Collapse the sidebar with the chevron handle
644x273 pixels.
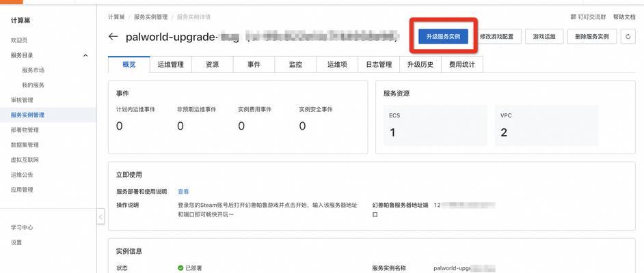[100, 216]
